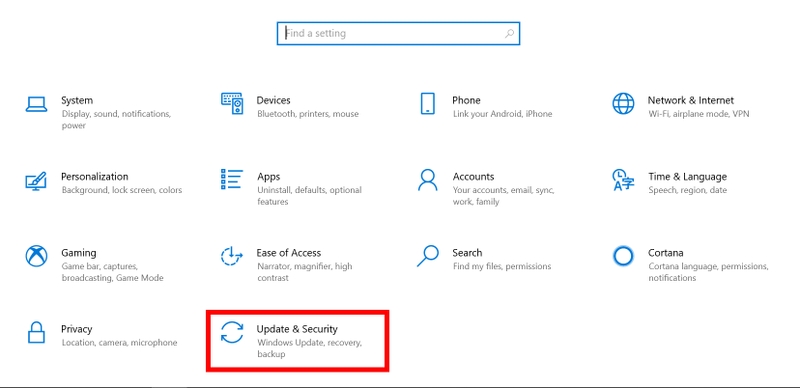
Task: Open Search settings title
Action: [467, 253]
